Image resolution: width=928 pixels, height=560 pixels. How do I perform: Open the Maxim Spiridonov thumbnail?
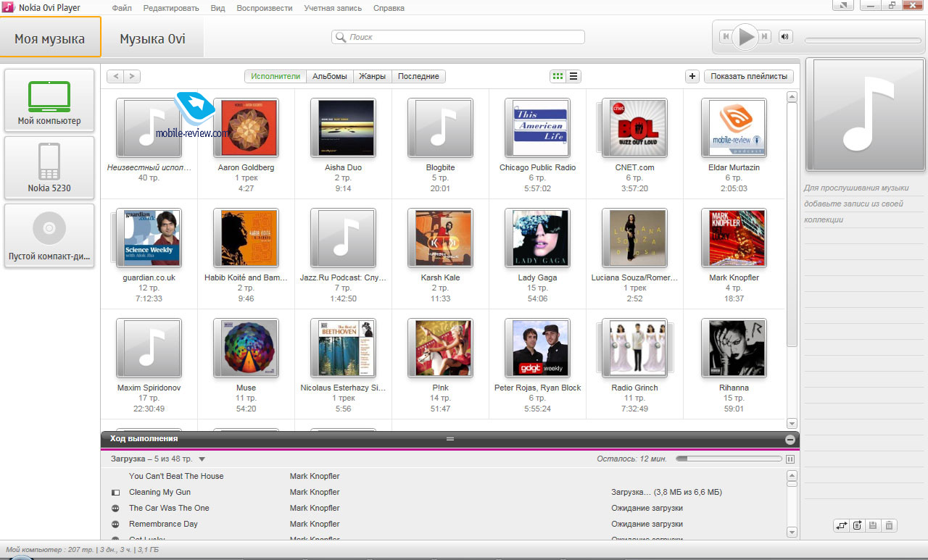pyautogui.click(x=149, y=348)
